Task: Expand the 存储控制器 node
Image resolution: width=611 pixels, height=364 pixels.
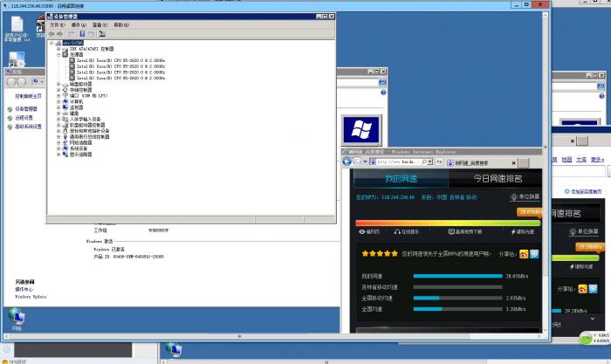Action: [x=58, y=90]
